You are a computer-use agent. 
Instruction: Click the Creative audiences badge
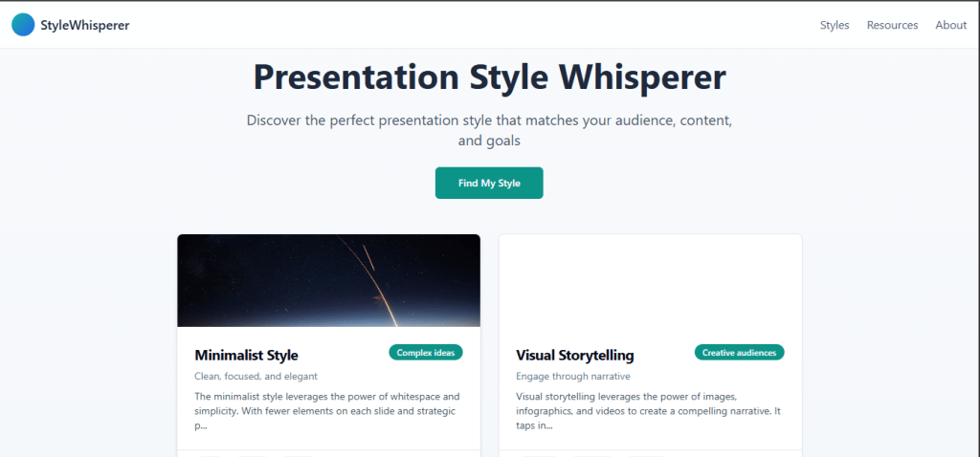pyautogui.click(x=739, y=353)
